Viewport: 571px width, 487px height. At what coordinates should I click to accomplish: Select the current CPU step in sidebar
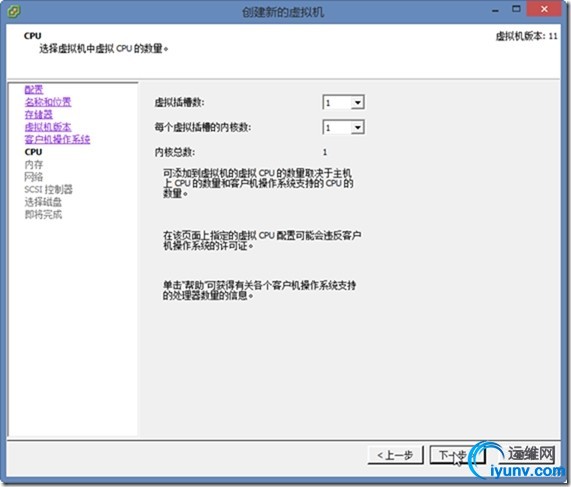click(x=33, y=152)
